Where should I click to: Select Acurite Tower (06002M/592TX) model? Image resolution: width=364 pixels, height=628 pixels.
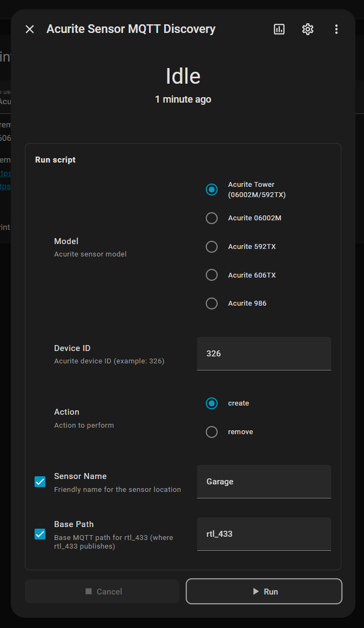tap(212, 190)
